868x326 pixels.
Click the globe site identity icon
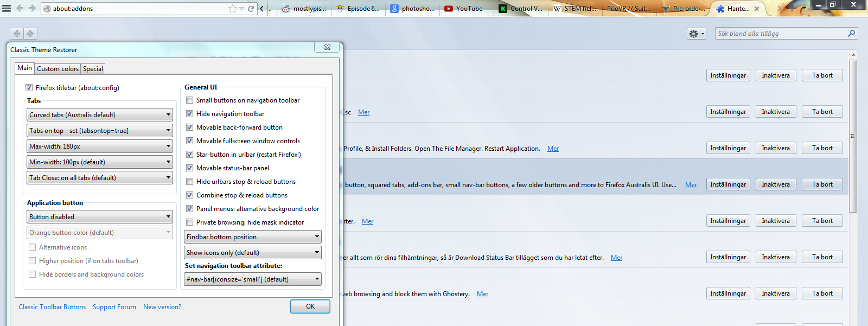pyautogui.click(x=47, y=9)
